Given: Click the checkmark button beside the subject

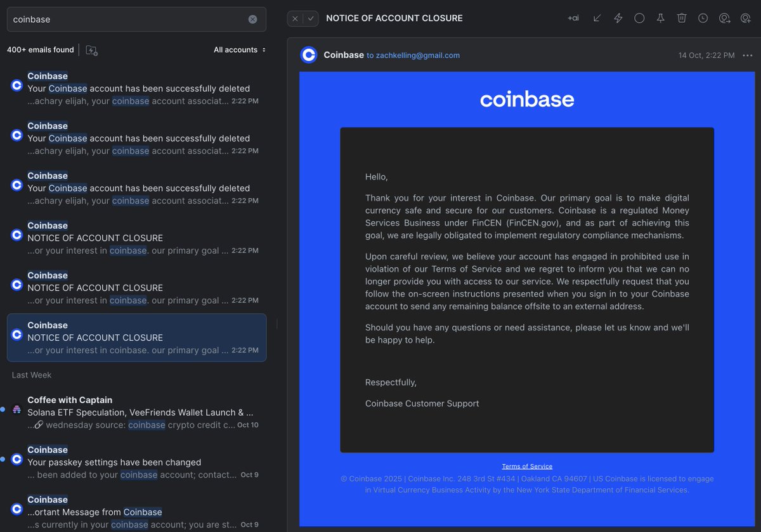Looking at the screenshot, I should click(x=311, y=18).
